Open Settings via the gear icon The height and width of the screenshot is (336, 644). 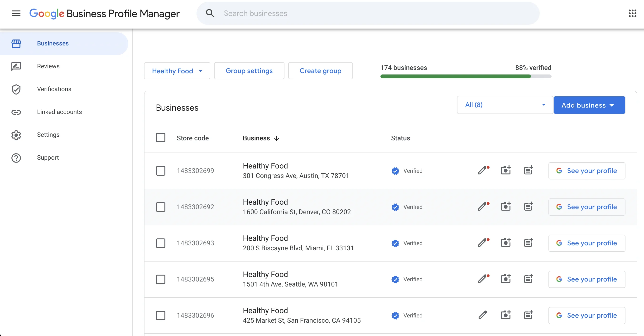click(16, 135)
